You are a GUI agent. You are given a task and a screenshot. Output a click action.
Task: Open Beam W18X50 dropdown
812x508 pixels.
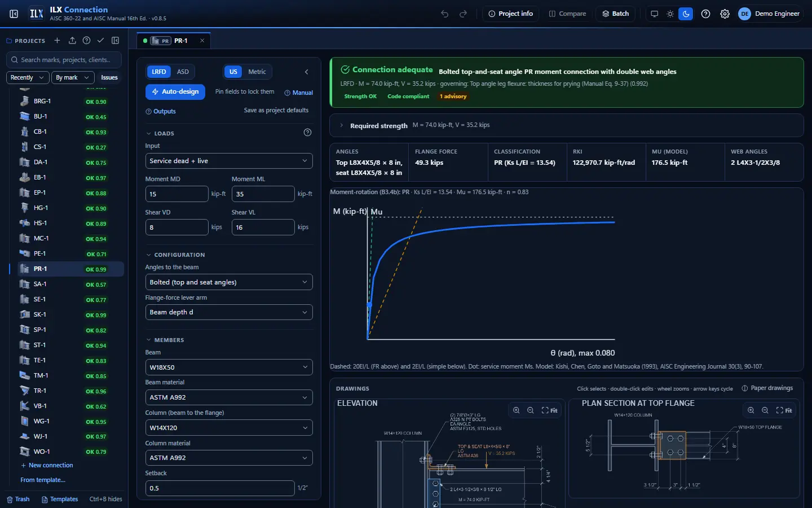tap(229, 367)
